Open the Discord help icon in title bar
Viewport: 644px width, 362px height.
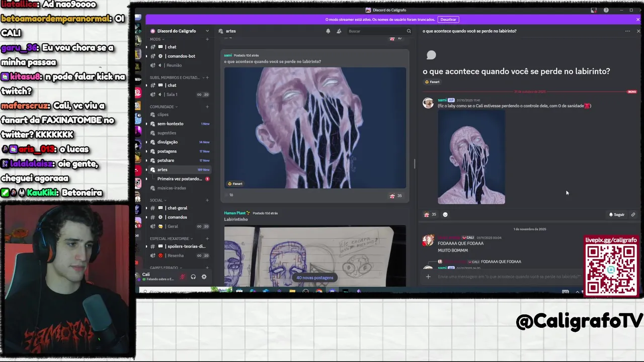(x=606, y=10)
